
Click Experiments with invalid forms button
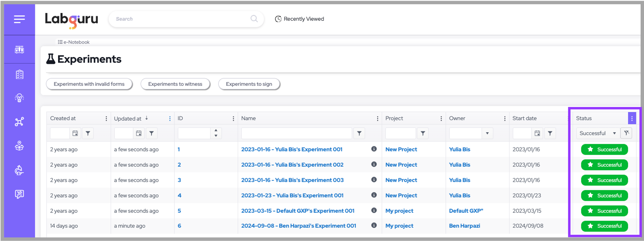89,84
